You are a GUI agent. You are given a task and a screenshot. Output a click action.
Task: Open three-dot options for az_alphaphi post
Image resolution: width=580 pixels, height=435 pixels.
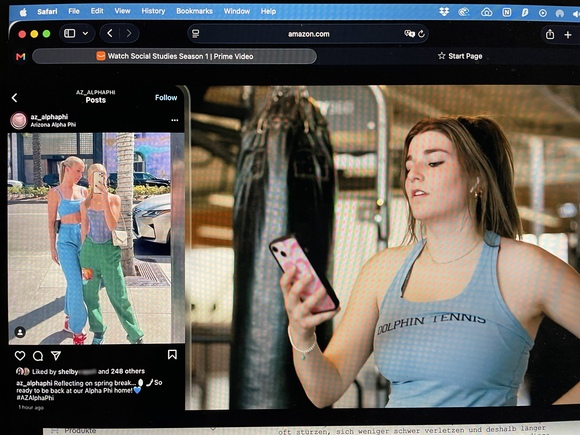[x=175, y=120]
